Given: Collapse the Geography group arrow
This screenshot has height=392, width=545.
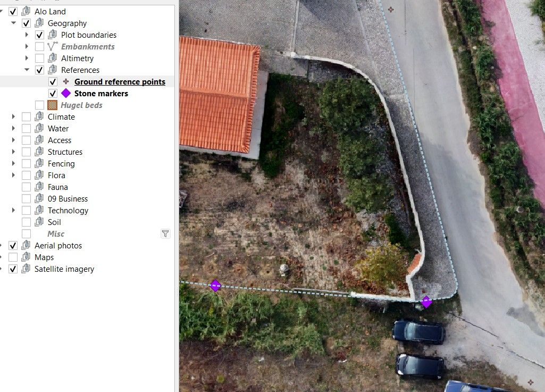Looking at the screenshot, I should pyautogui.click(x=13, y=23).
